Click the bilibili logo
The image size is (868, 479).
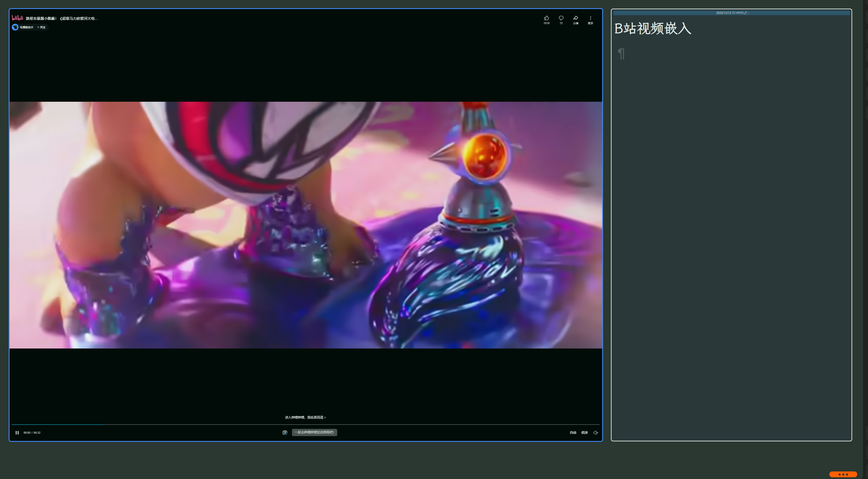pos(17,18)
